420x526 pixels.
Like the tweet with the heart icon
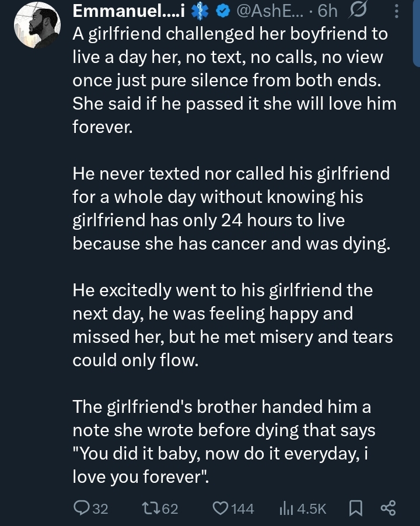pos(220,509)
